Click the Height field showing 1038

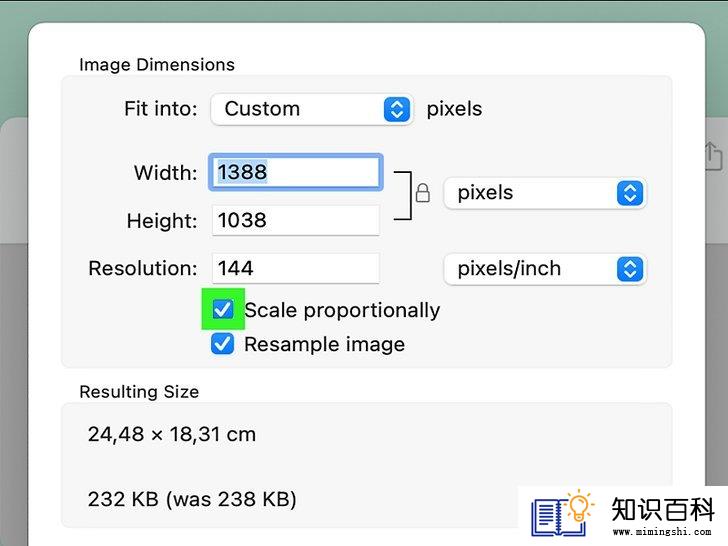click(295, 220)
